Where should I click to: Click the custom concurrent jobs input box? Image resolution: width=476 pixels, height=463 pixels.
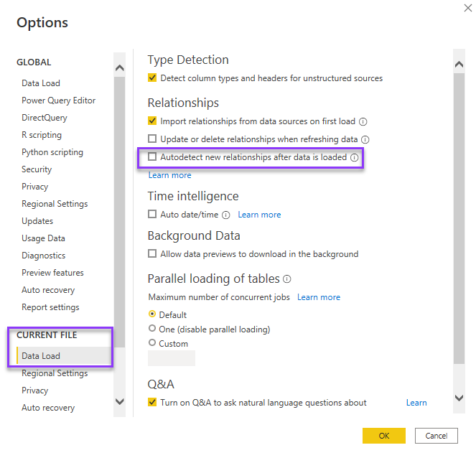pyautogui.click(x=172, y=358)
